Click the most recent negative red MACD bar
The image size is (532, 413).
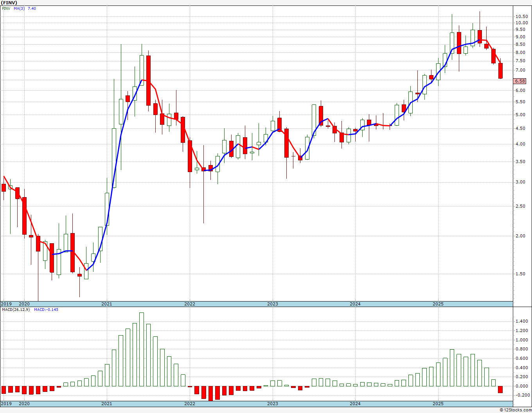(x=500, y=390)
